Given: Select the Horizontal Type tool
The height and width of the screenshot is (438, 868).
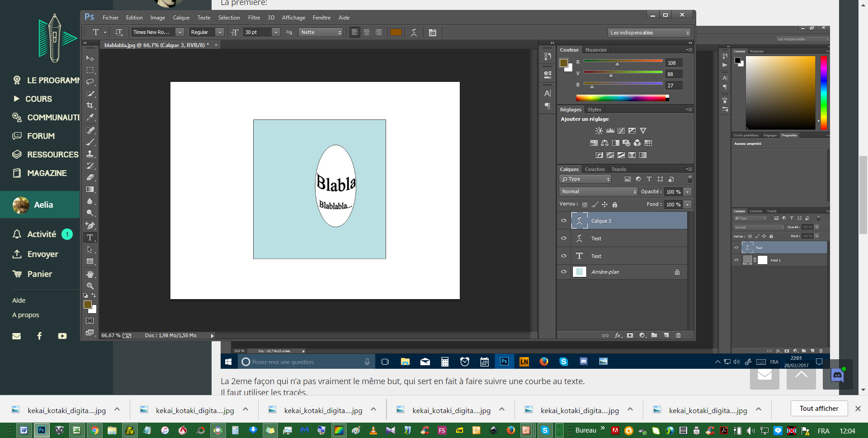Looking at the screenshot, I should [90, 238].
